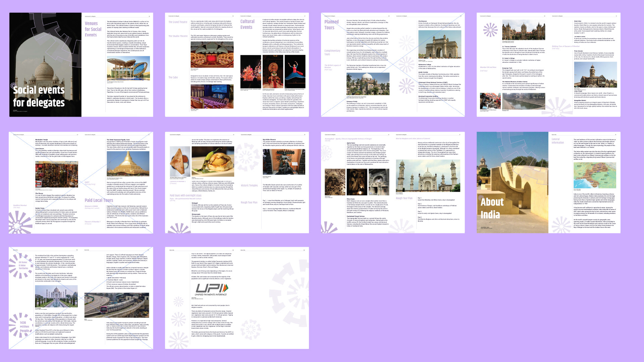This screenshot has width=644, height=362.
Task: Select the Bibi Ka Maqbara monument photo
Action: point(428,176)
